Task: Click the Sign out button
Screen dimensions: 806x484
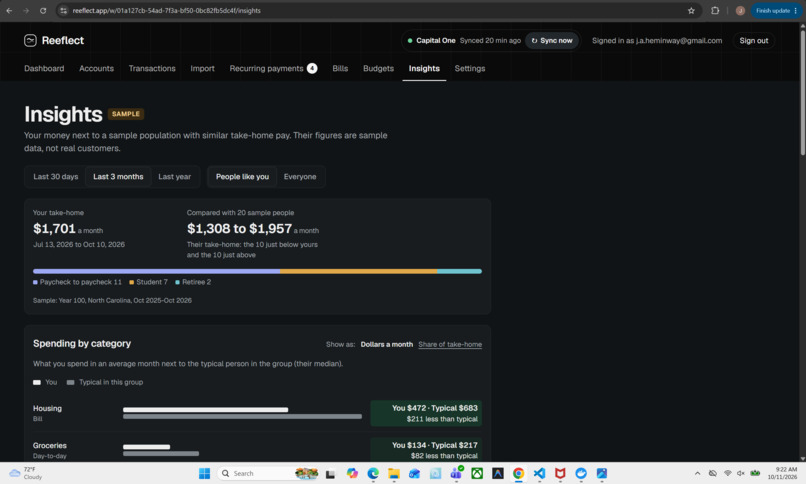Action: point(754,41)
